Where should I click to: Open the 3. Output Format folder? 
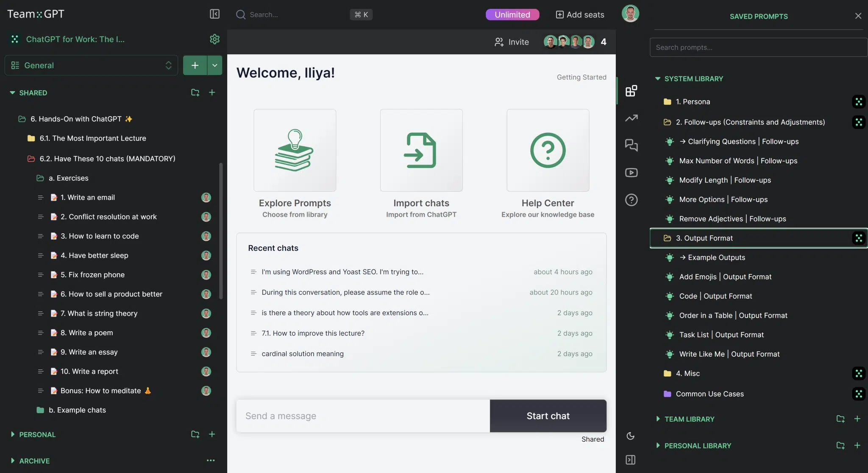point(704,238)
